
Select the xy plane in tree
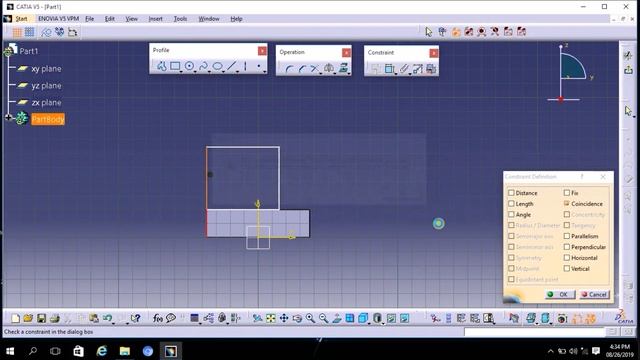pyautogui.click(x=46, y=69)
